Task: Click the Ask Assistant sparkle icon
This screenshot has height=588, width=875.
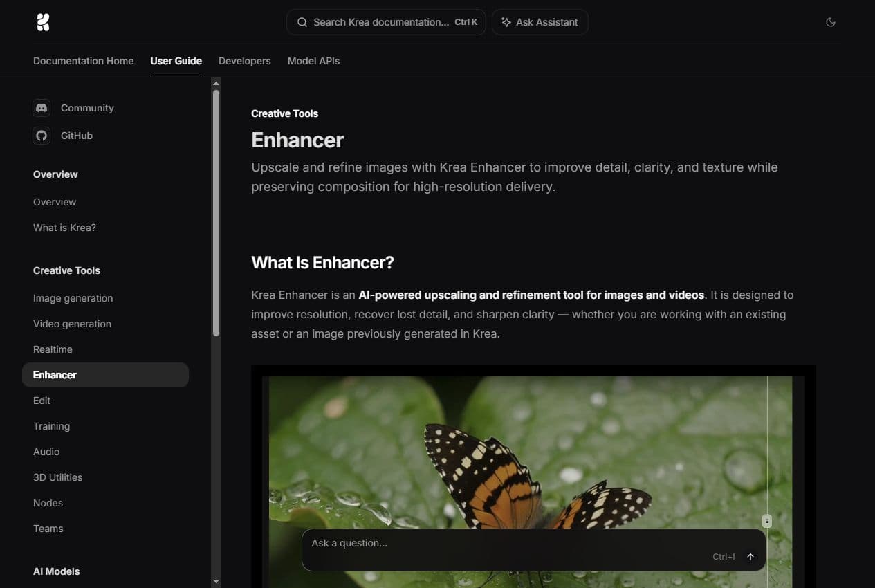Action: (506, 22)
